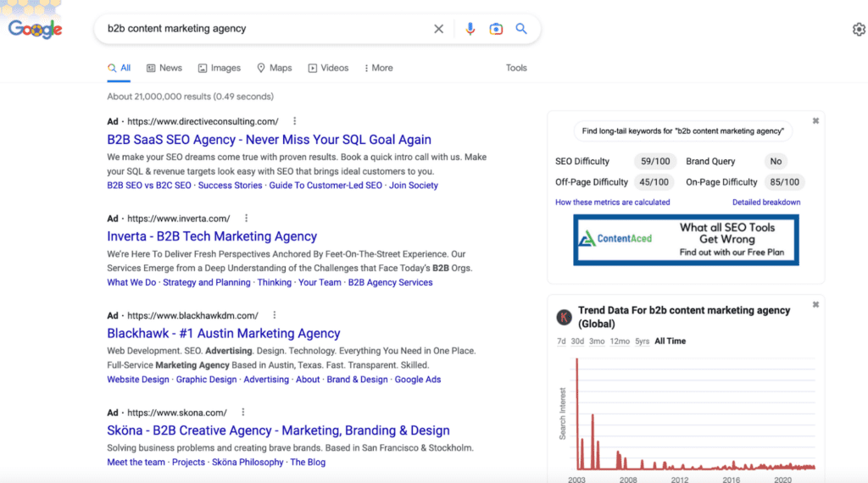The image size is (868, 483).
Task: Click Google Ads sitelink
Action: tap(418, 380)
